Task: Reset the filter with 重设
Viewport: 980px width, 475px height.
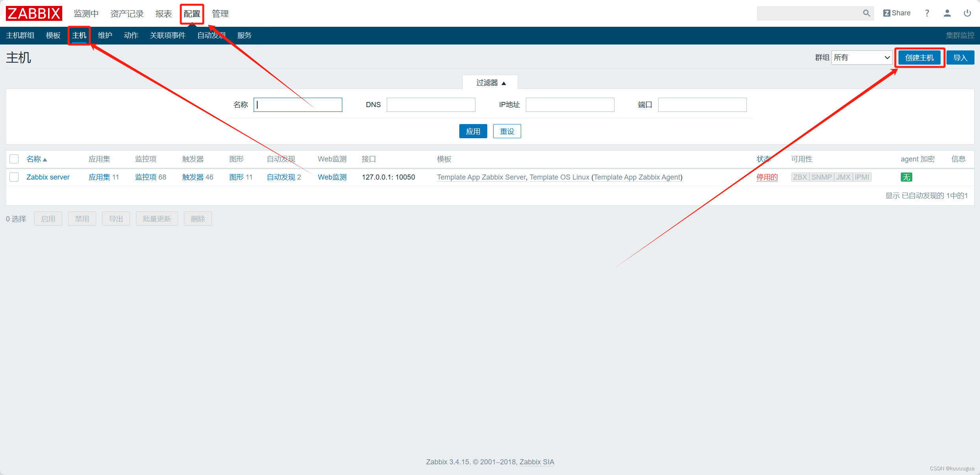Action: (507, 131)
